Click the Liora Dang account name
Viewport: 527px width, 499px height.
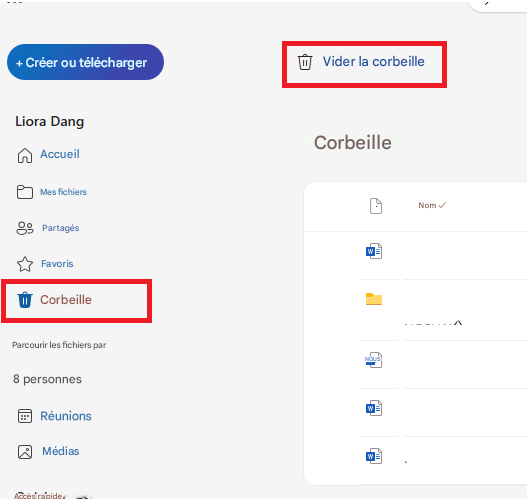tap(49, 122)
